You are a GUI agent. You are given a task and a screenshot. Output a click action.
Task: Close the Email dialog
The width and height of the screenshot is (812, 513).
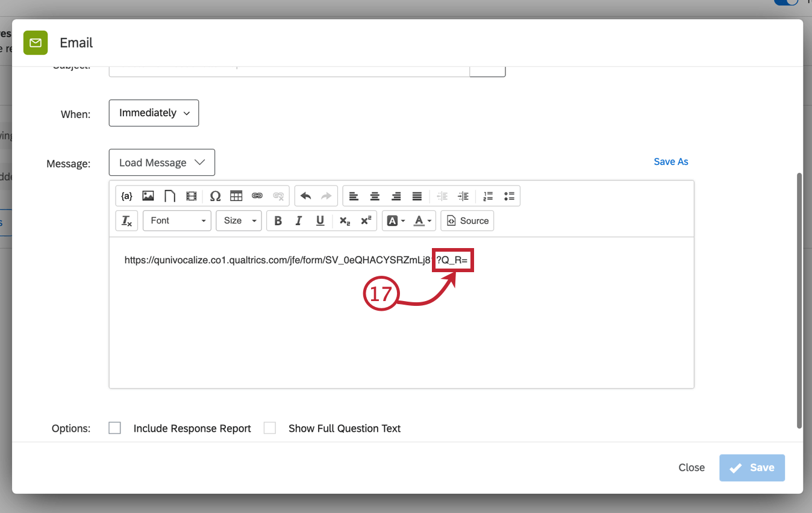coord(691,467)
